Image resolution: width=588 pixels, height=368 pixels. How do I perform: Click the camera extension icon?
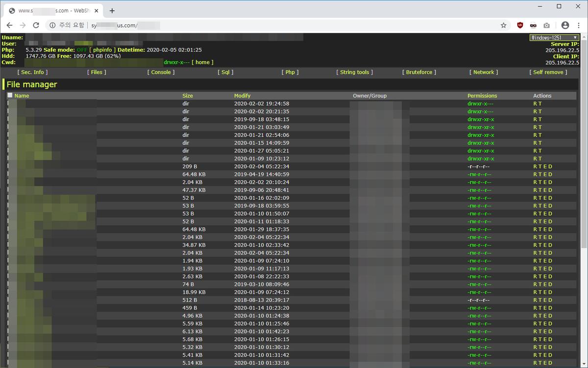pos(546,25)
